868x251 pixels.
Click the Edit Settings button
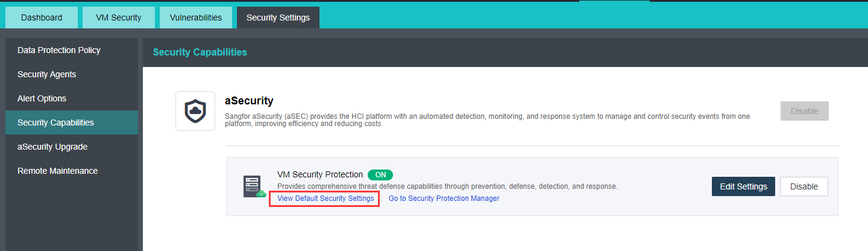tap(743, 186)
